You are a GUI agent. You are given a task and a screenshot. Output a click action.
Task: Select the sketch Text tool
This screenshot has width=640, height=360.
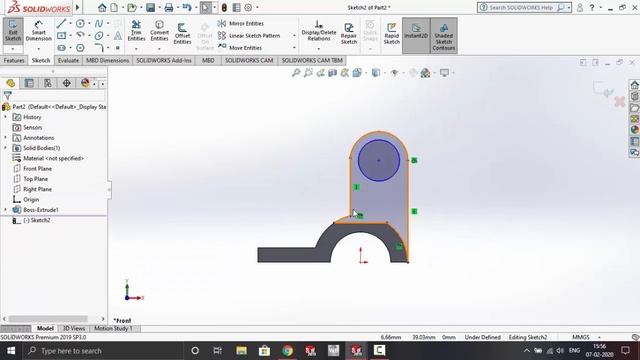[118, 36]
